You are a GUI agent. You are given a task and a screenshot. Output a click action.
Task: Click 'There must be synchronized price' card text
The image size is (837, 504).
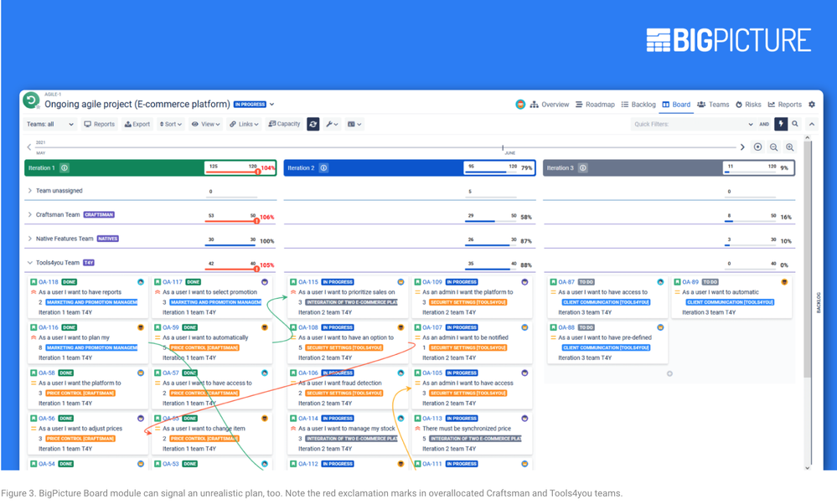coord(467,429)
